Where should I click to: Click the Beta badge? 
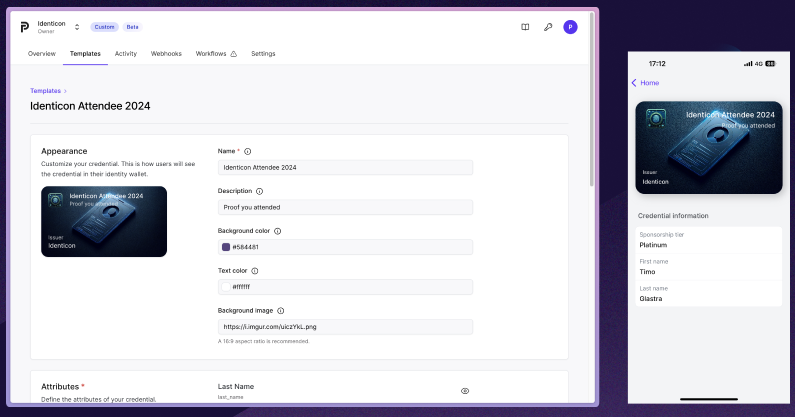pos(132,27)
